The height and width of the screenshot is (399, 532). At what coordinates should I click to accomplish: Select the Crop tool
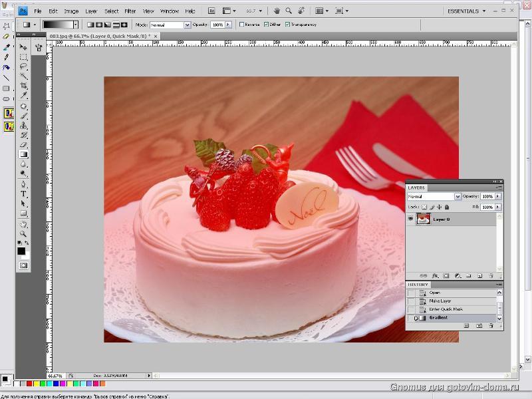(x=23, y=86)
